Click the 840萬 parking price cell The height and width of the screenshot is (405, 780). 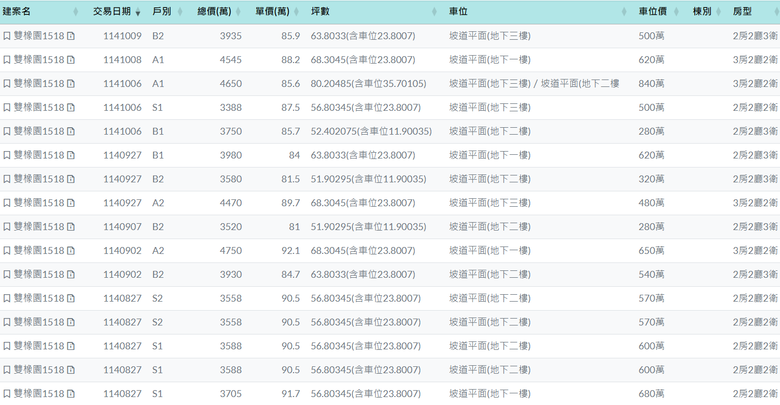651,84
